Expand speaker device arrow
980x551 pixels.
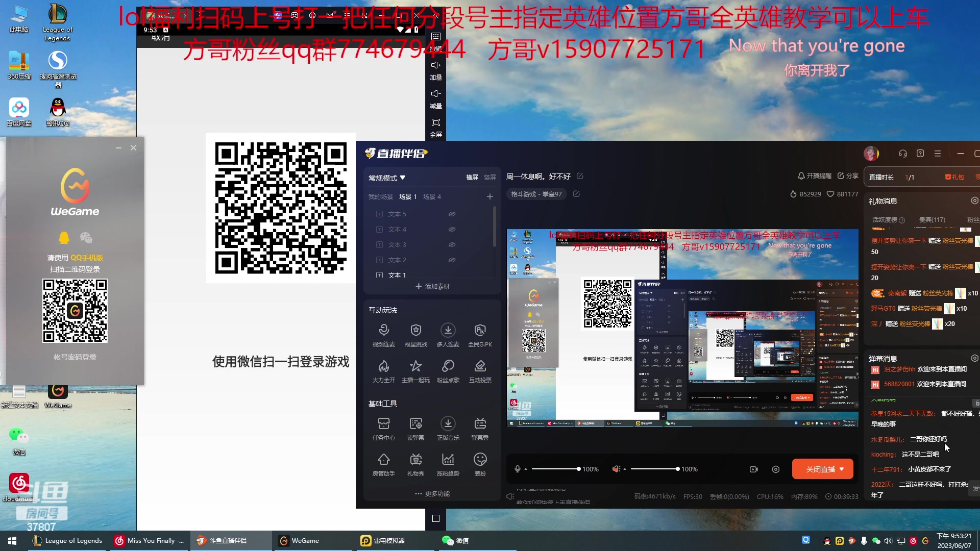click(625, 469)
